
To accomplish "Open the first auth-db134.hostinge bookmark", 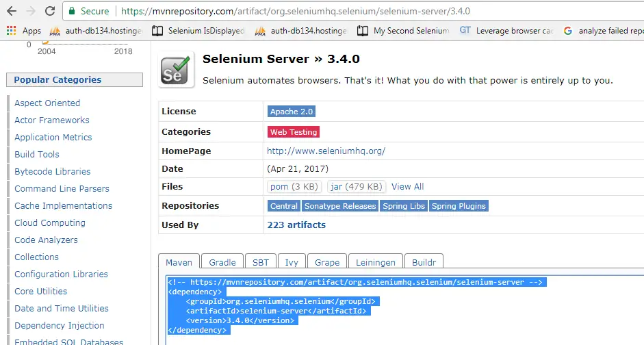I will [96, 31].
